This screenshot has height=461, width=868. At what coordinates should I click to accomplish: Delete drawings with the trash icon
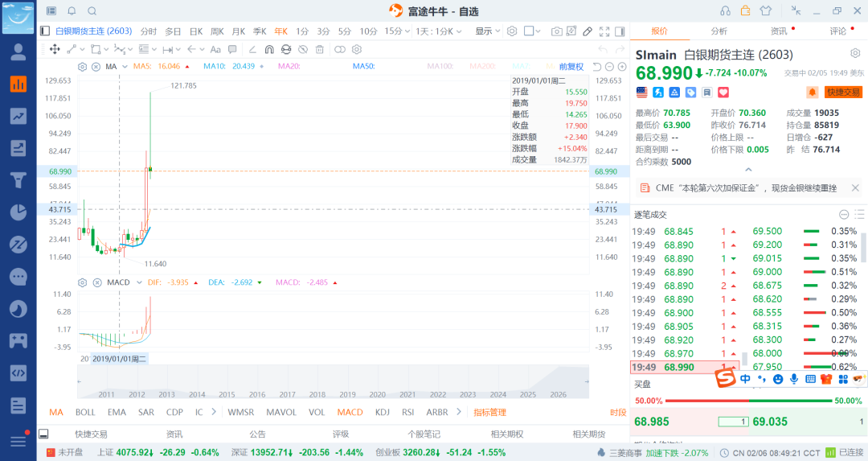coord(319,49)
